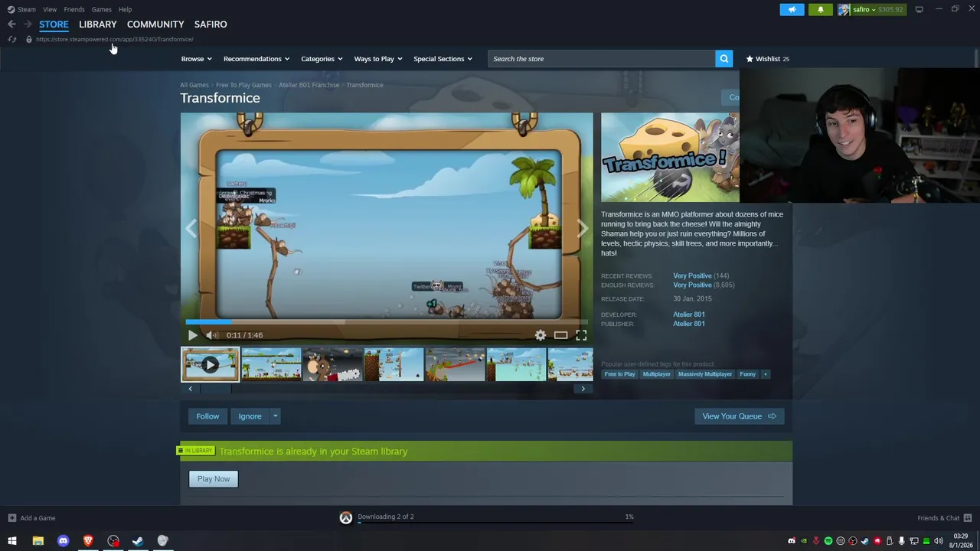Open the SAFIRO profile tab
This screenshot has width=980, height=551.
pos(211,24)
